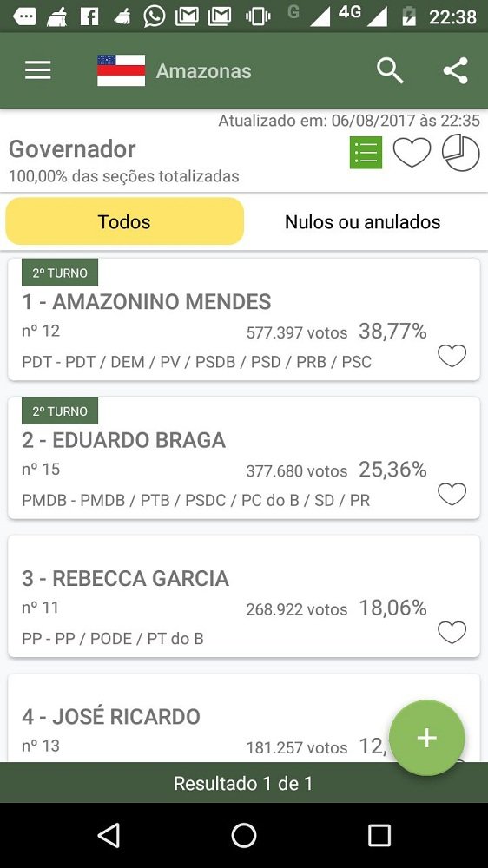Viewport: 488px width, 868px height.
Task: Tap Android back navigation button
Action: coord(109,835)
